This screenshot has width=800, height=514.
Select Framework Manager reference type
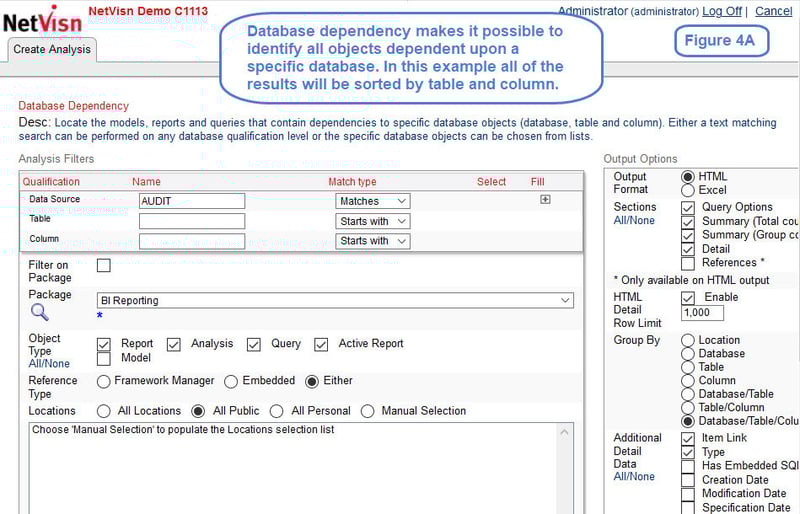(x=104, y=381)
